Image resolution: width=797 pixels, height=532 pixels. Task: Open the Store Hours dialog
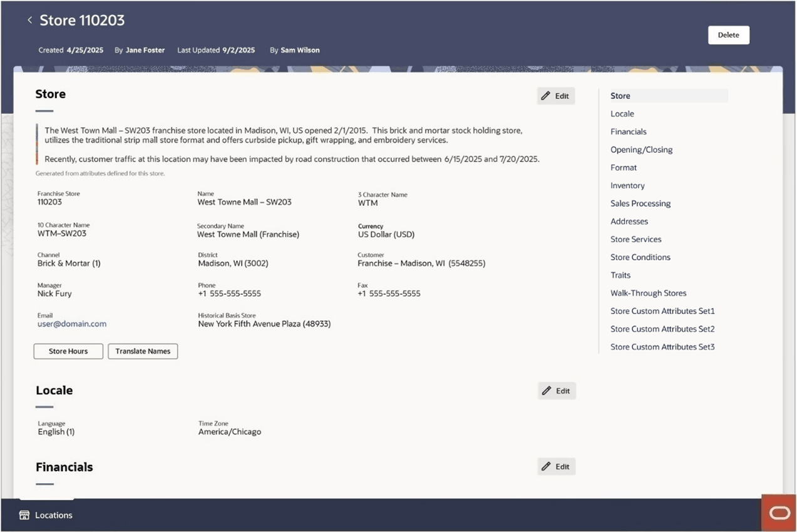pyautogui.click(x=68, y=350)
